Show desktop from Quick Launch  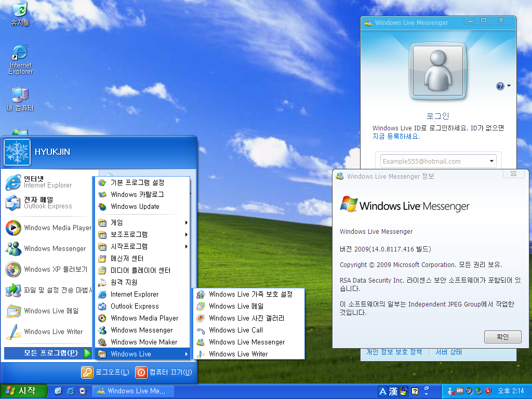tap(58, 391)
